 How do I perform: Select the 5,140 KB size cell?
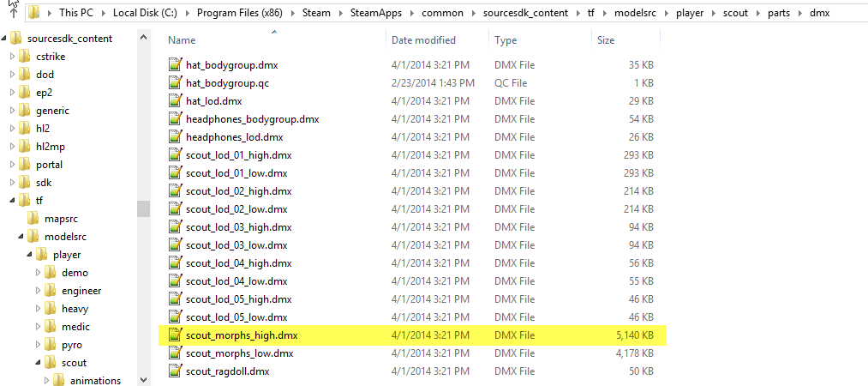coord(634,335)
